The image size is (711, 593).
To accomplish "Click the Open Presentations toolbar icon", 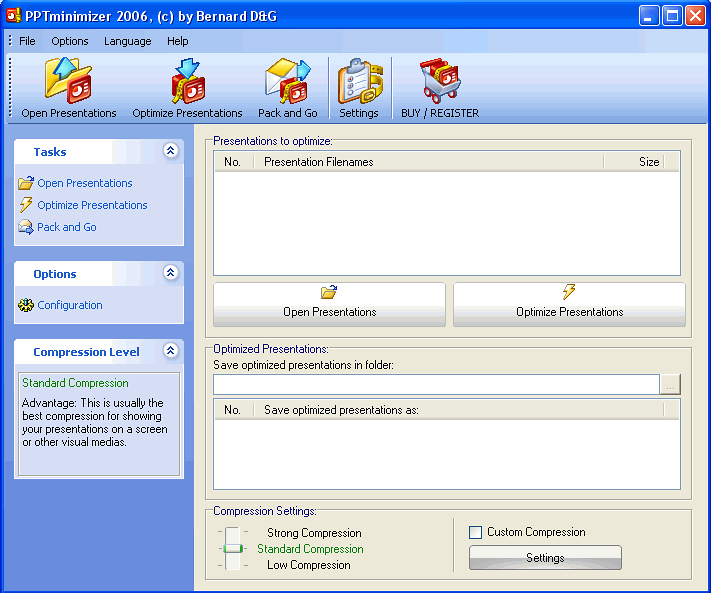I will click(x=68, y=81).
